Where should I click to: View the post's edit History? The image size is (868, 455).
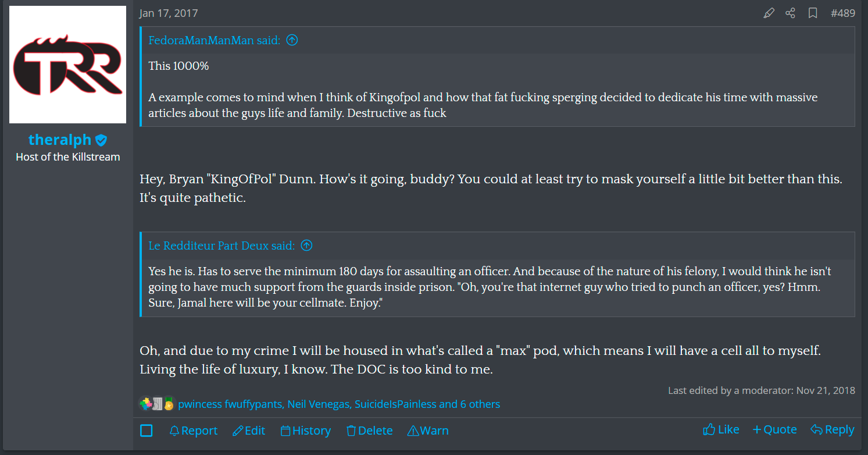pyautogui.click(x=305, y=431)
